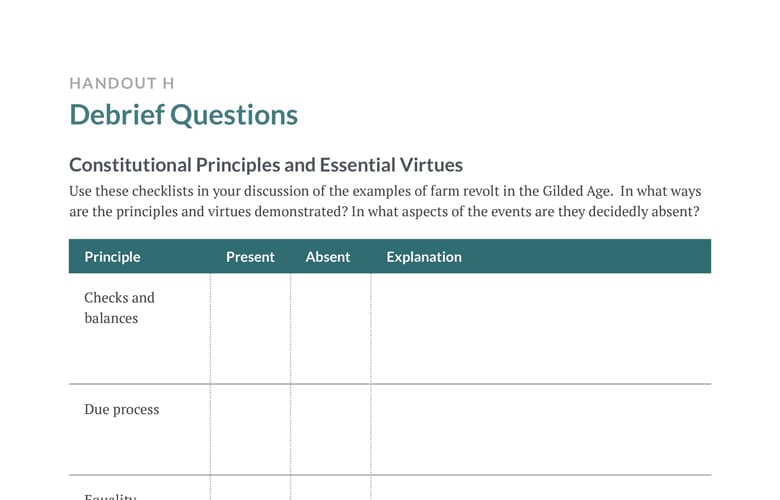The width and height of the screenshot is (780, 500).
Task: Click the words "Gilded Age" in instructions
Action: click(577, 192)
